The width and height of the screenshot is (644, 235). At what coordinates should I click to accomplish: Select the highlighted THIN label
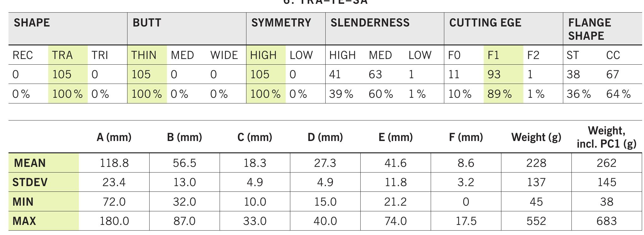tap(144, 55)
